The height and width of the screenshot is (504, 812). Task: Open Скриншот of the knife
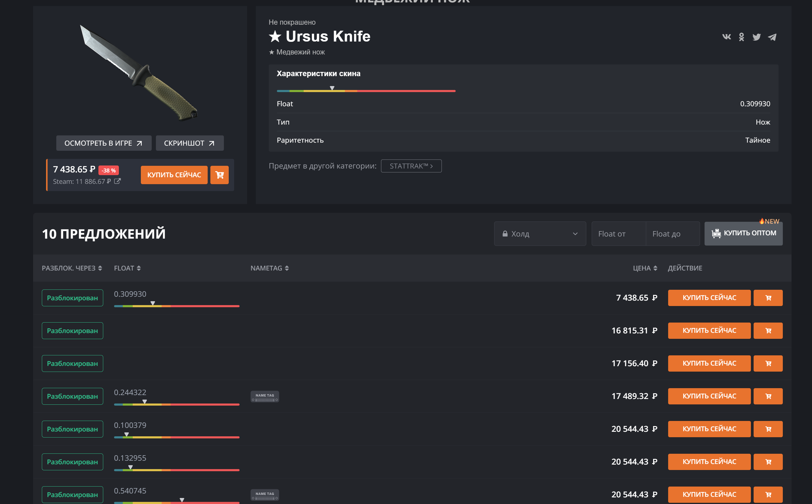189,143
